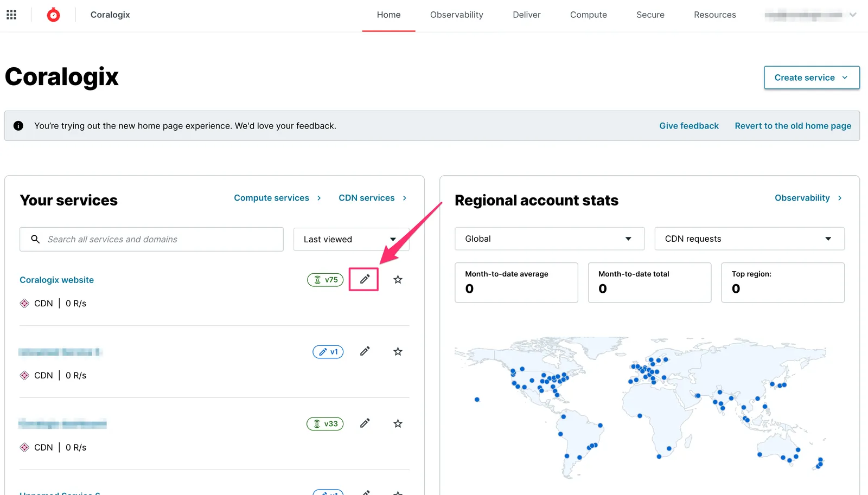This screenshot has width=868, height=495.
Task: Click the search magnifier icon in services box
Action: pyautogui.click(x=35, y=239)
